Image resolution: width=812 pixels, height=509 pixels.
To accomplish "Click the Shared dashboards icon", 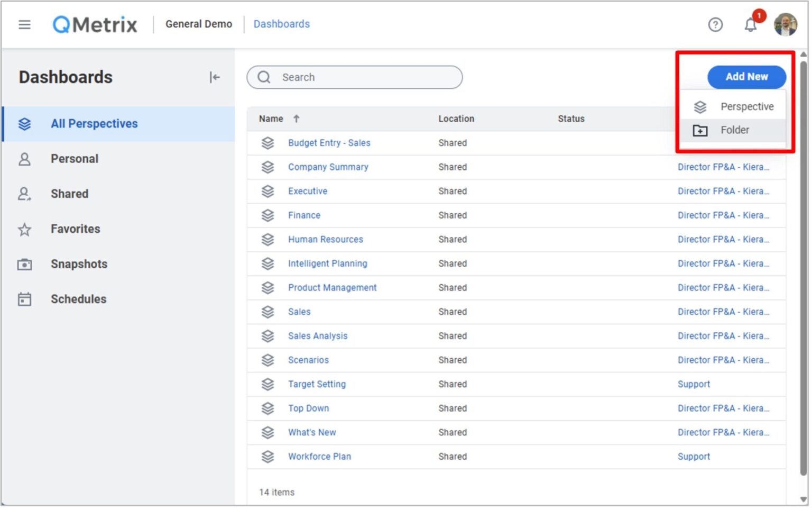I will (24, 194).
